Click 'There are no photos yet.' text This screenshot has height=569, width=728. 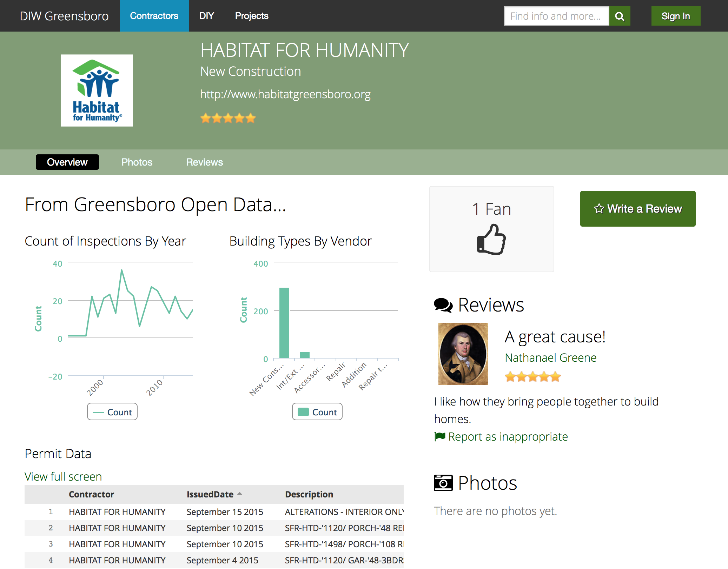coord(495,511)
